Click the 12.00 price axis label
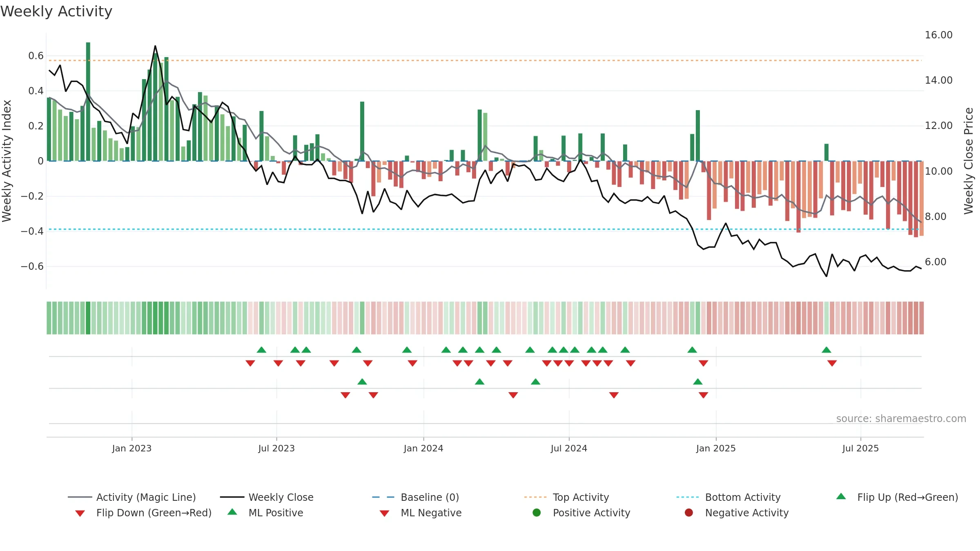980x551 pixels. click(939, 126)
